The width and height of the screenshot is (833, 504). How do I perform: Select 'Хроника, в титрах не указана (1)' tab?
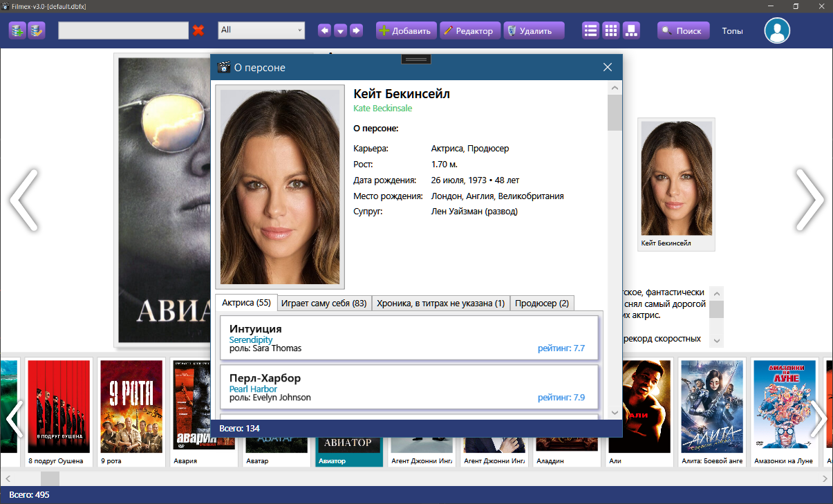coord(440,303)
